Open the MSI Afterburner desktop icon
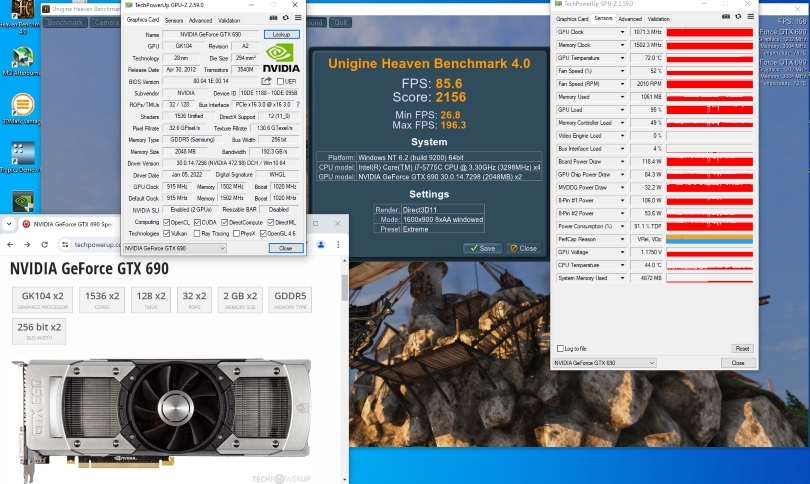 [21, 61]
